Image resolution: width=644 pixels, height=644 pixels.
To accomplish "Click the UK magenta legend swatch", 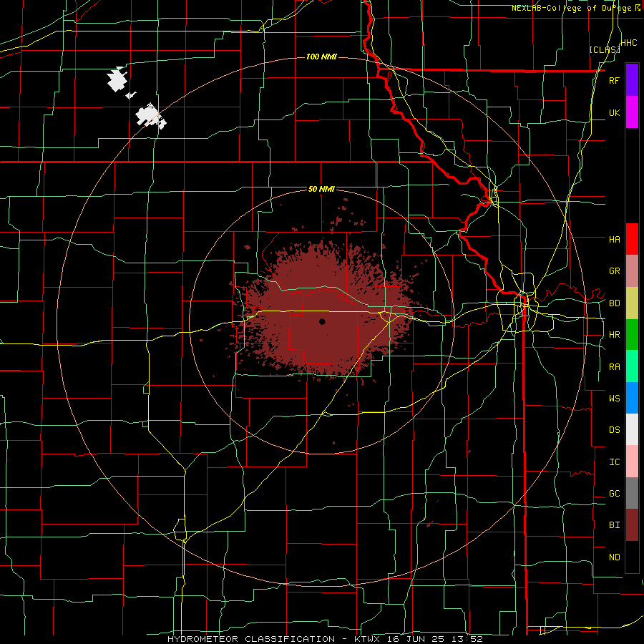I will 632,112.
